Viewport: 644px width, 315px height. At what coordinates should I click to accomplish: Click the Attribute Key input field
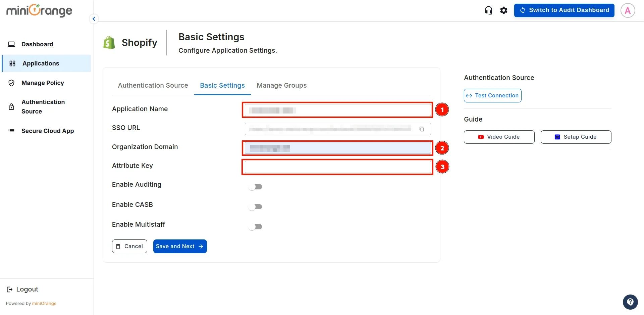pyautogui.click(x=337, y=167)
